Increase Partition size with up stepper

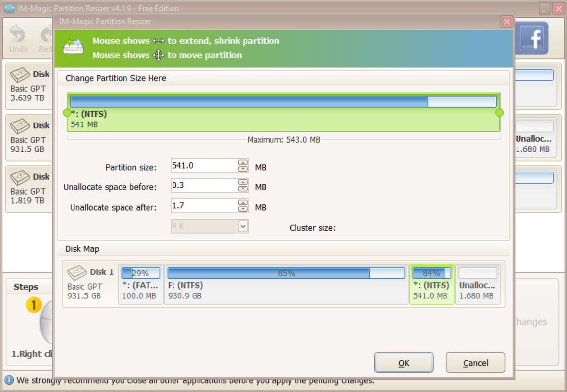click(243, 163)
